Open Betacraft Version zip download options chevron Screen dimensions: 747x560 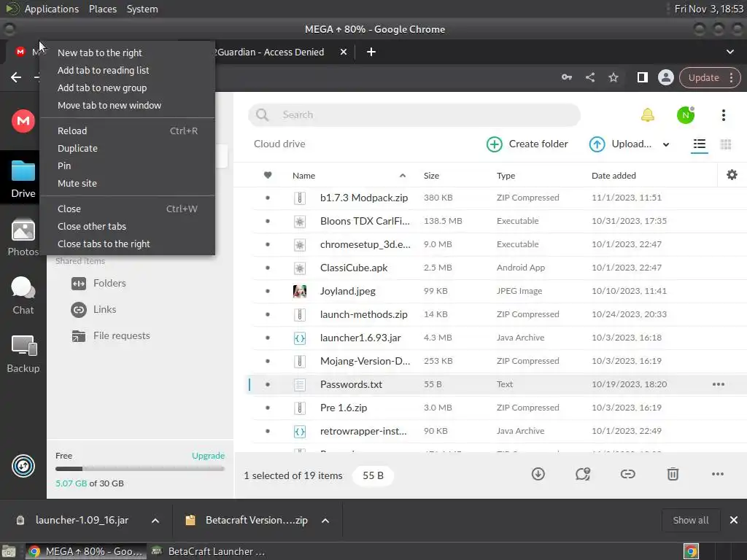[x=325, y=521]
